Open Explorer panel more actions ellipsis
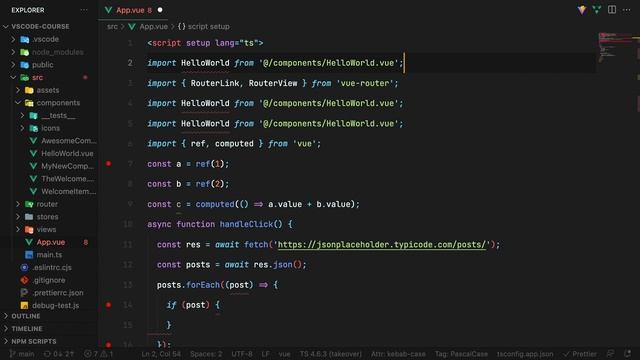This screenshot has height=360, width=640. coord(84,10)
